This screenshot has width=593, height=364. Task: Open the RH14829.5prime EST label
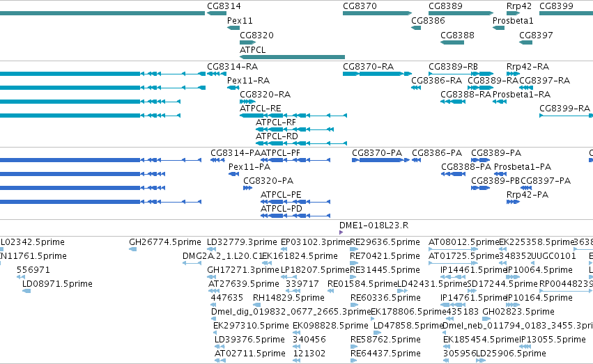click(288, 298)
